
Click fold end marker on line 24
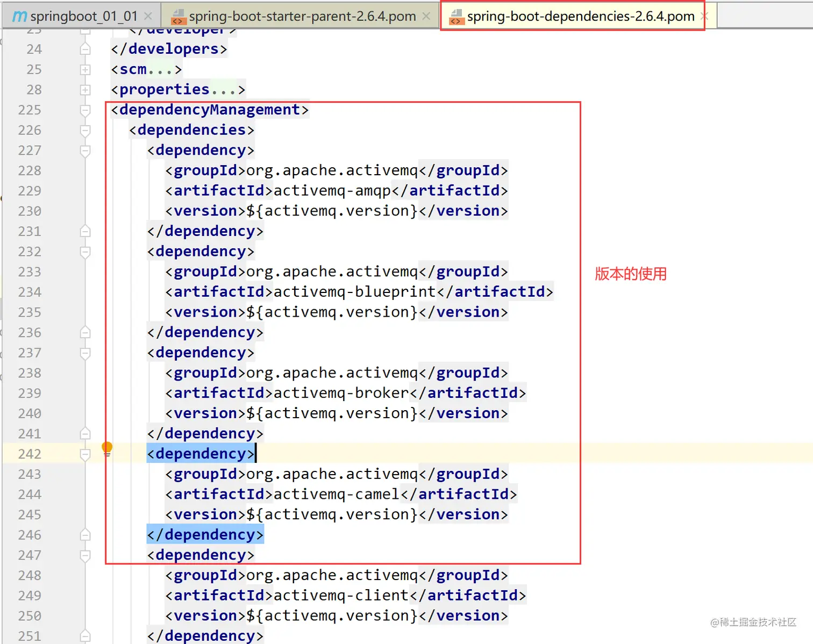pyautogui.click(x=85, y=49)
